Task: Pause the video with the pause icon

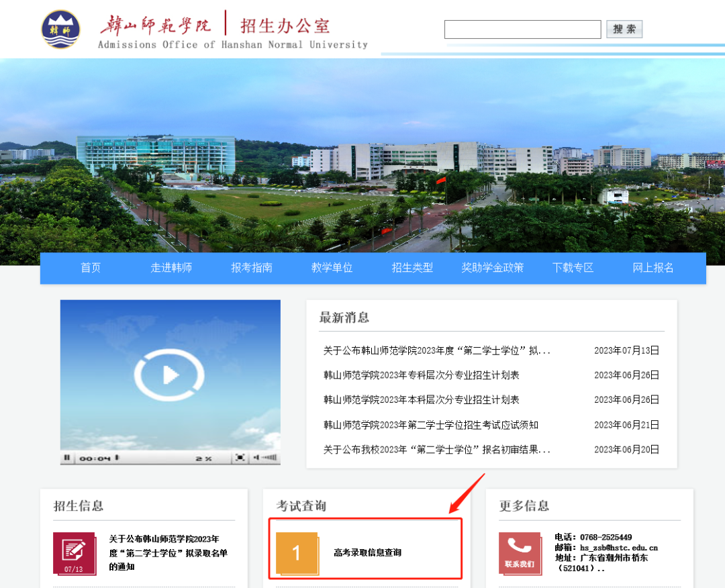Action: point(67,457)
